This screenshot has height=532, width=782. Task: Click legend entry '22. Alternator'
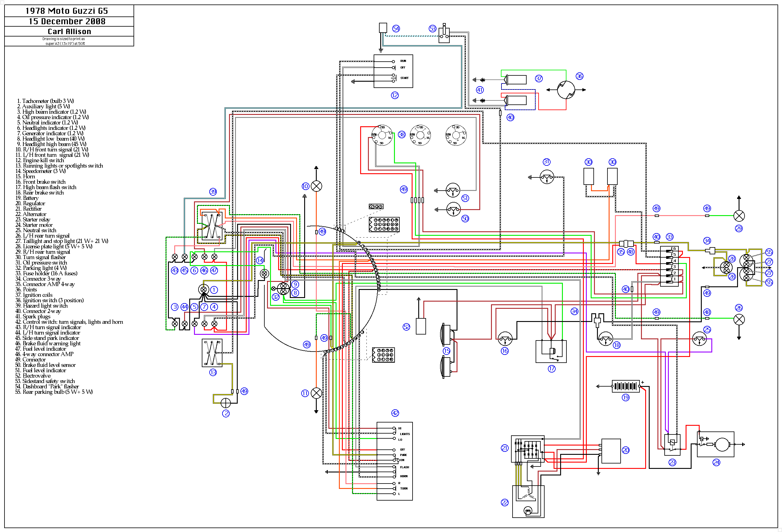[31, 214]
